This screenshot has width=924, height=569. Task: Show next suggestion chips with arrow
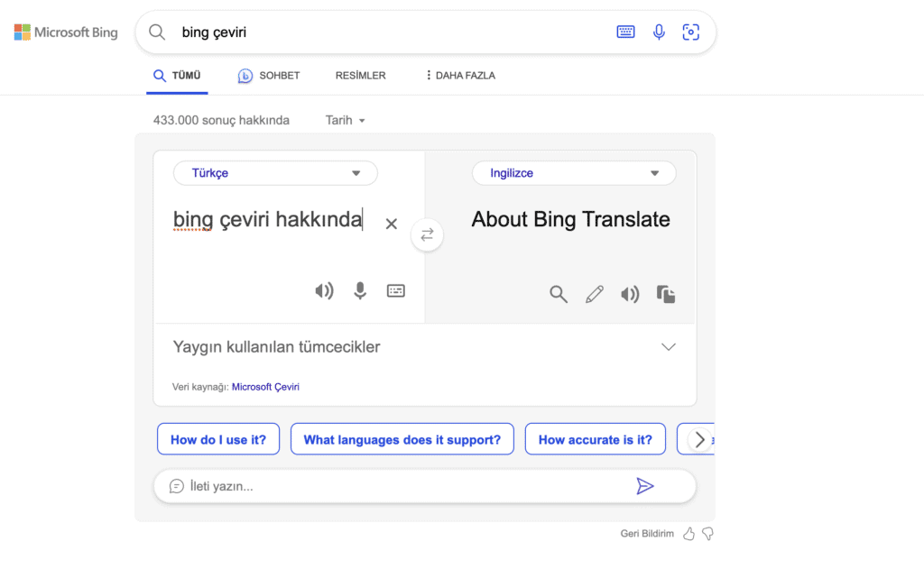click(x=699, y=439)
